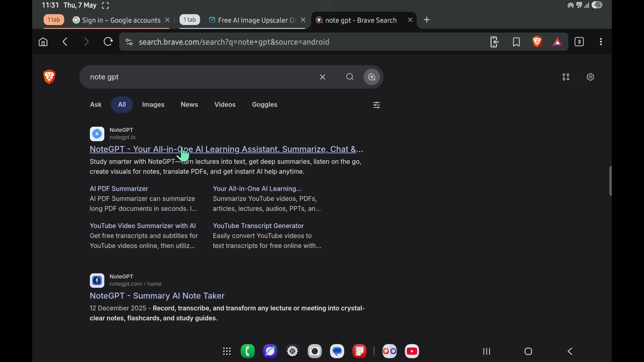This screenshot has height=362, width=644.
Task: Bookmark this page
Action: 517,42
